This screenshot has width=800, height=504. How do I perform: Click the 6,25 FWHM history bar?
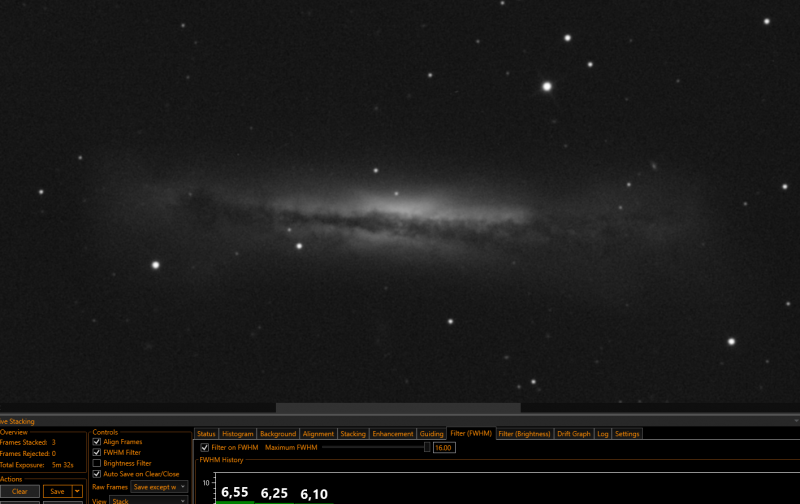(274, 503)
